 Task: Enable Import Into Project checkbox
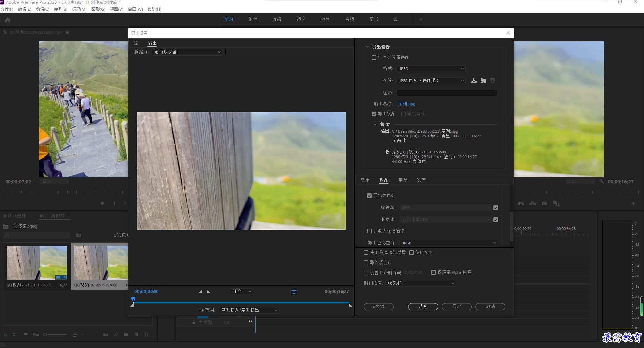point(366,263)
